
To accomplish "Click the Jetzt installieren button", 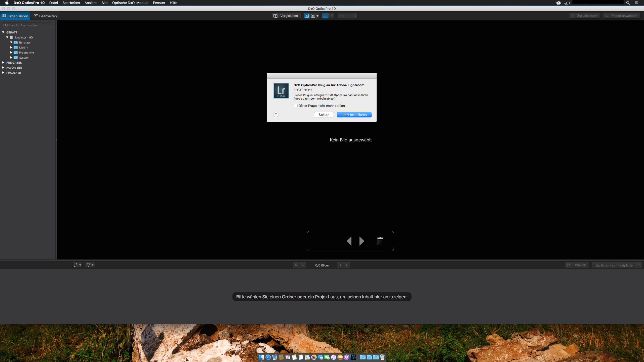I will 354,115.
